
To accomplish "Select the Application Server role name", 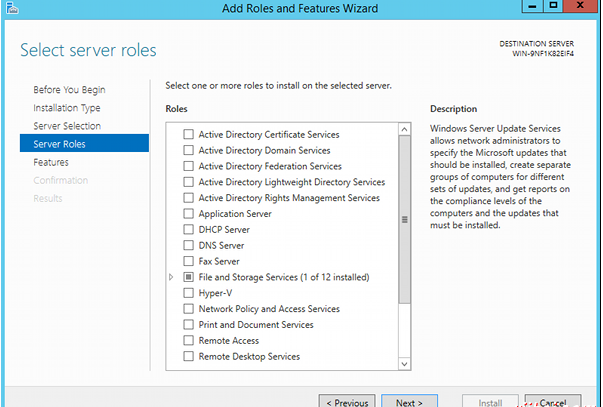I will pos(235,214).
